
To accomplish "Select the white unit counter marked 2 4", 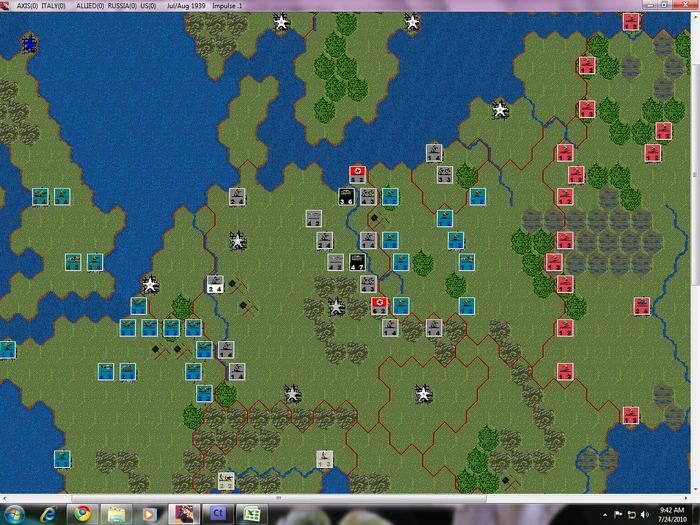I will click(215, 284).
